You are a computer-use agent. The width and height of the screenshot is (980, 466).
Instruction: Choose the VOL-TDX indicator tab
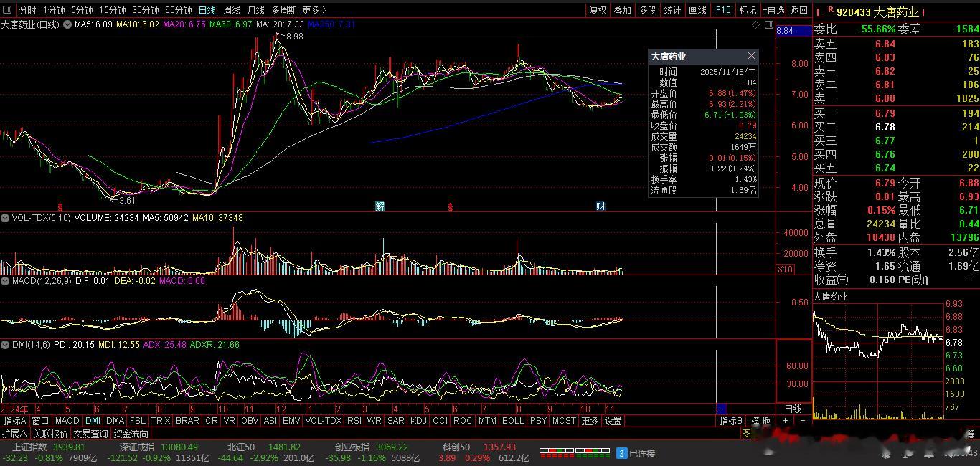pyautogui.click(x=324, y=421)
